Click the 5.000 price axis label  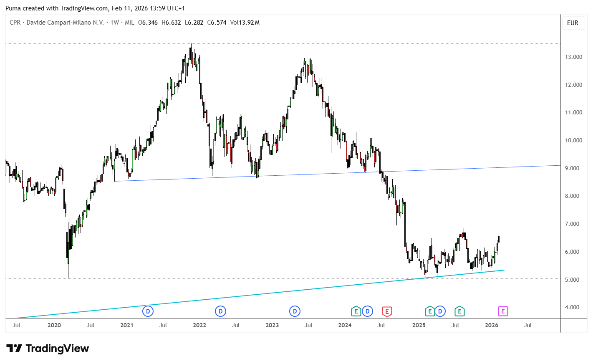tap(572, 280)
